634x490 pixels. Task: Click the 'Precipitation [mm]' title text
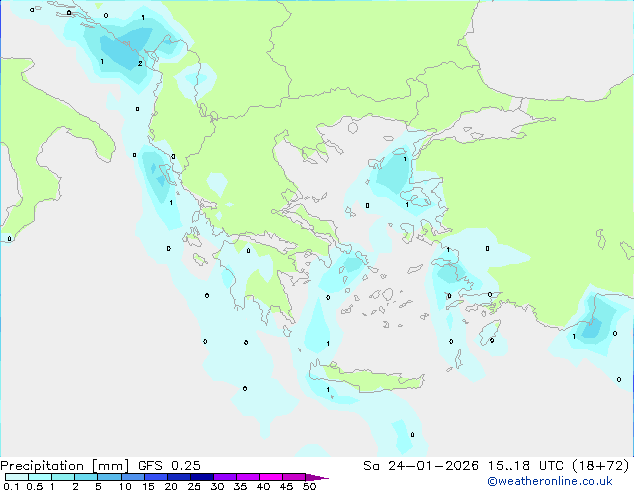pos(64,466)
